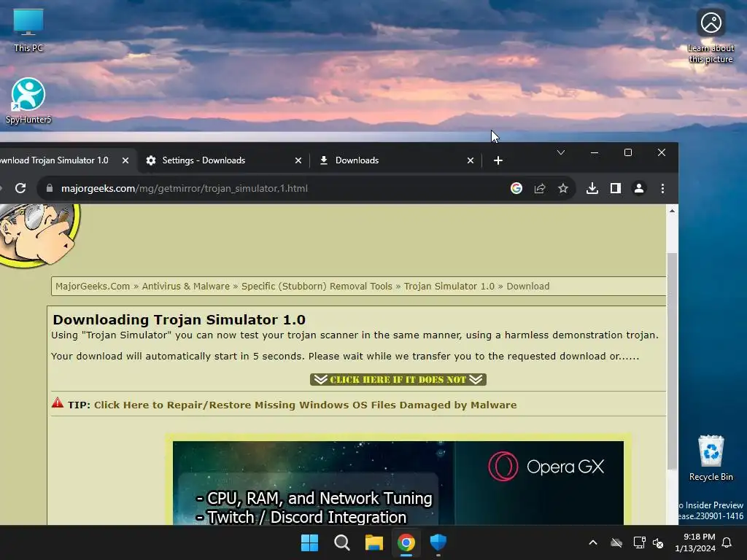Open the SpyHunter5 desktop shortcut
Screen dimensions: 747x560
tap(28, 101)
